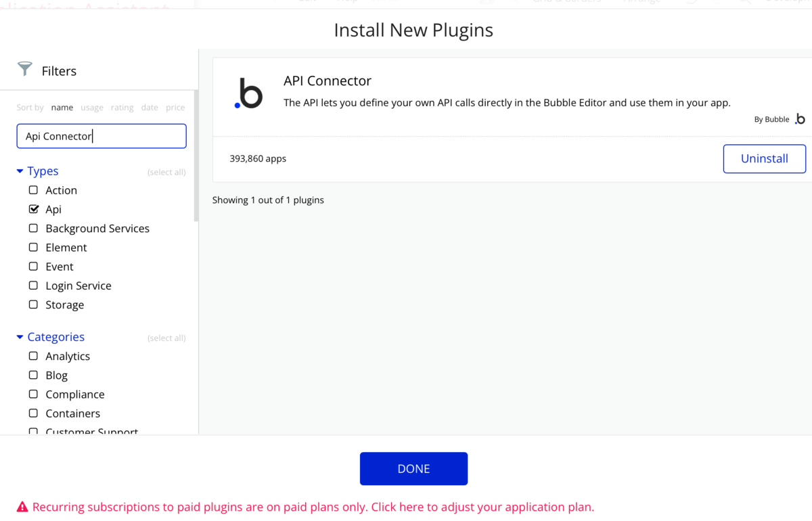The height and width of the screenshot is (521, 812).
Task: Collapse the Types filter section
Action: [20, 171]
